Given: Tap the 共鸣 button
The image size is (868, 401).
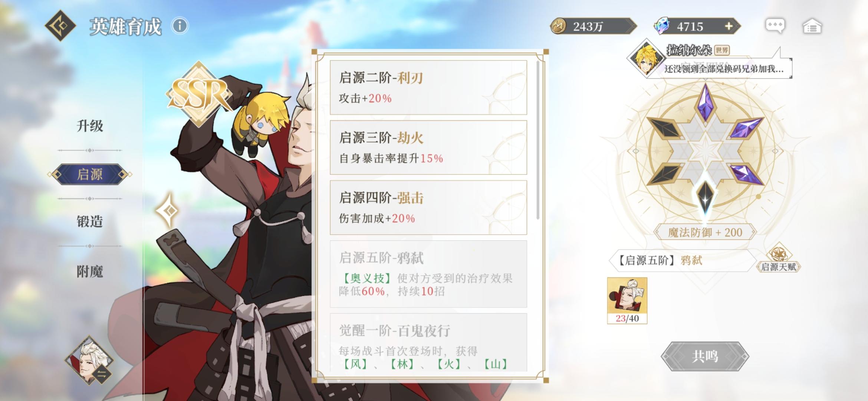Looking at the screenshot, I should [705, 356].
